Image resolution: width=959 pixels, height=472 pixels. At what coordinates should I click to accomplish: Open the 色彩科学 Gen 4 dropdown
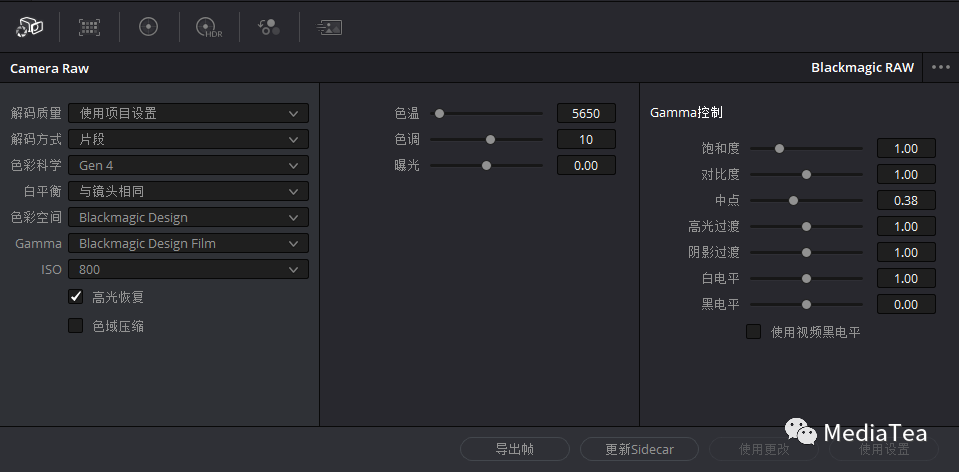[x=188, y=165]
